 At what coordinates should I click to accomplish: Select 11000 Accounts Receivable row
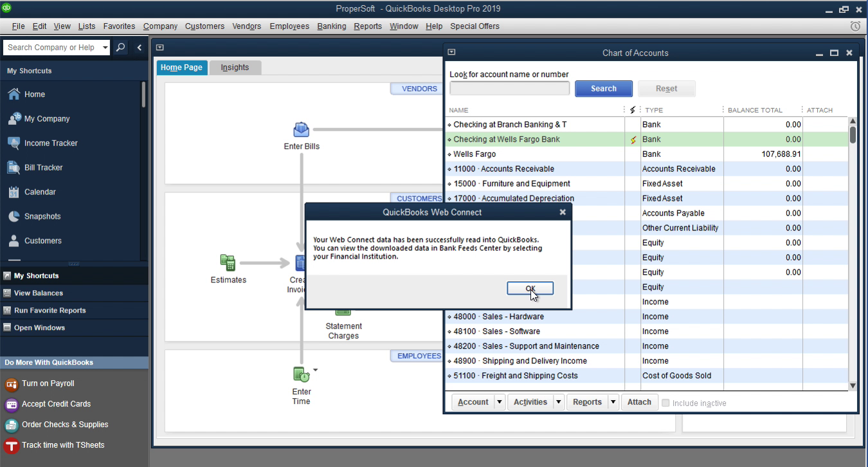point(646,169)
